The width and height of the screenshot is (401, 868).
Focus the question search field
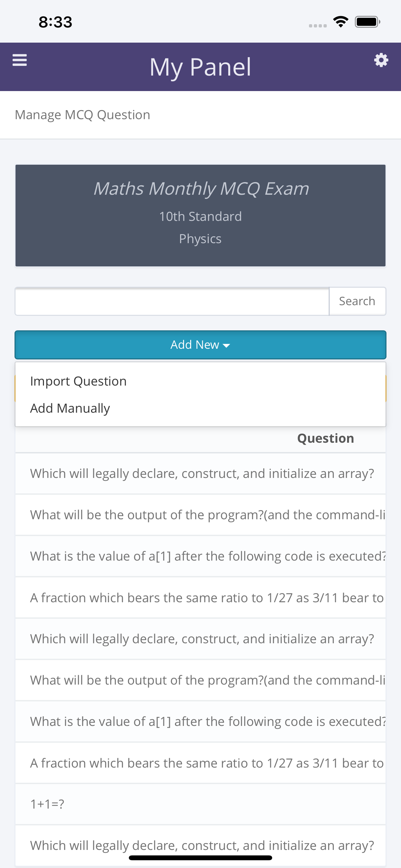pos(172,301)
